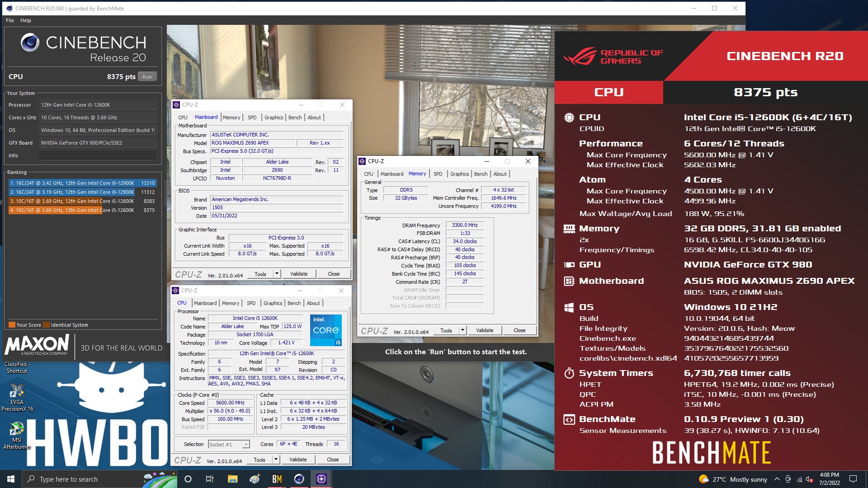The width and height of the screenshot is (868, 488).
Task: Expand Tools dropdown arrow in Mainboard CPU-Z window
Action: coord(277,274)
